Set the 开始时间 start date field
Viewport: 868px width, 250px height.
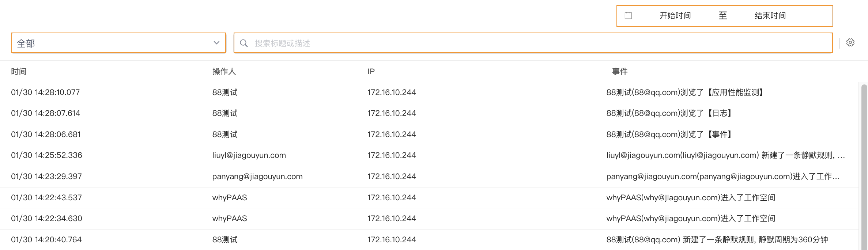[x=675, y=16]
